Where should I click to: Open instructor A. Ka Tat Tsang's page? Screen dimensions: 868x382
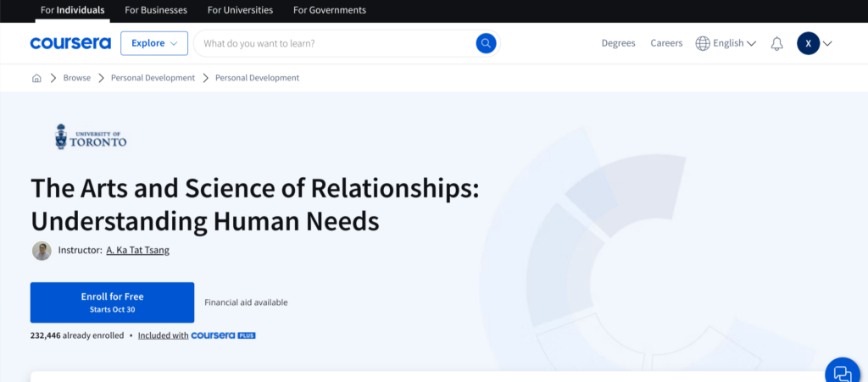point(137,251)
